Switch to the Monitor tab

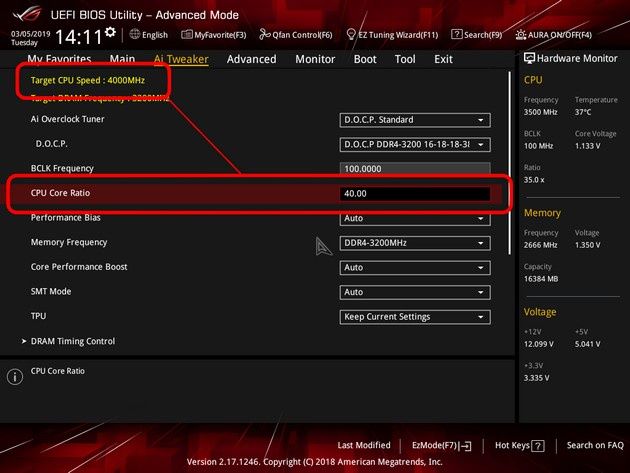click(315, 59)
